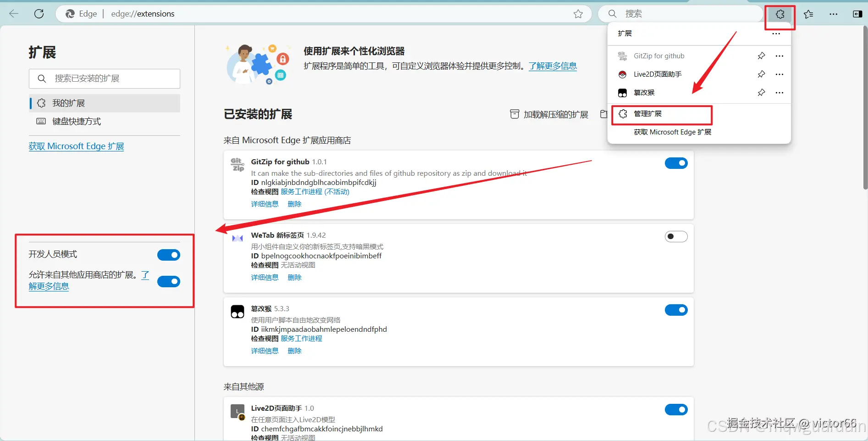Viewport: 868px width, 441px height.
Task: Pin Live2D页面助手 to toolbar
Action: tap(761, 74)
